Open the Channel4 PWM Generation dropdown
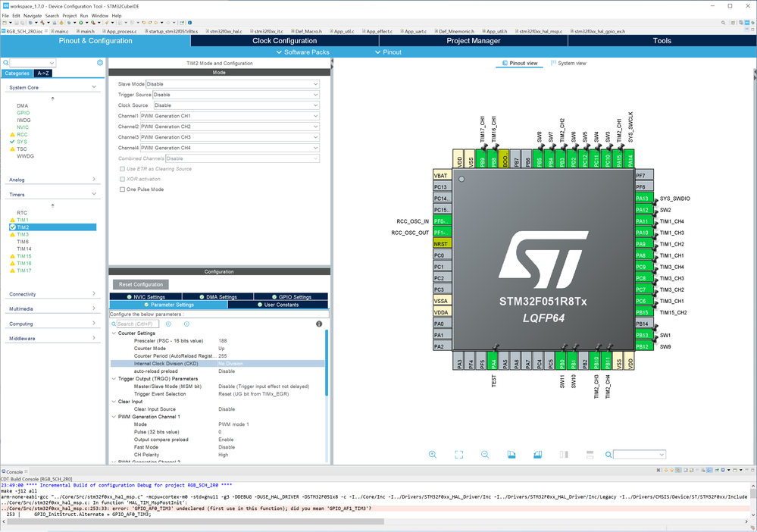757x532 pixels. [x=230, y=148]
